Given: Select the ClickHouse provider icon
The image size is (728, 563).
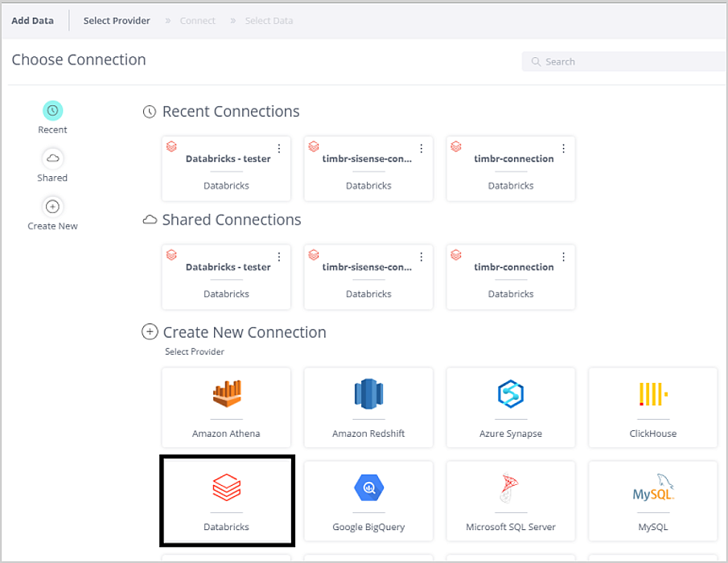Looking at the screenshot, I should point(652,394).
